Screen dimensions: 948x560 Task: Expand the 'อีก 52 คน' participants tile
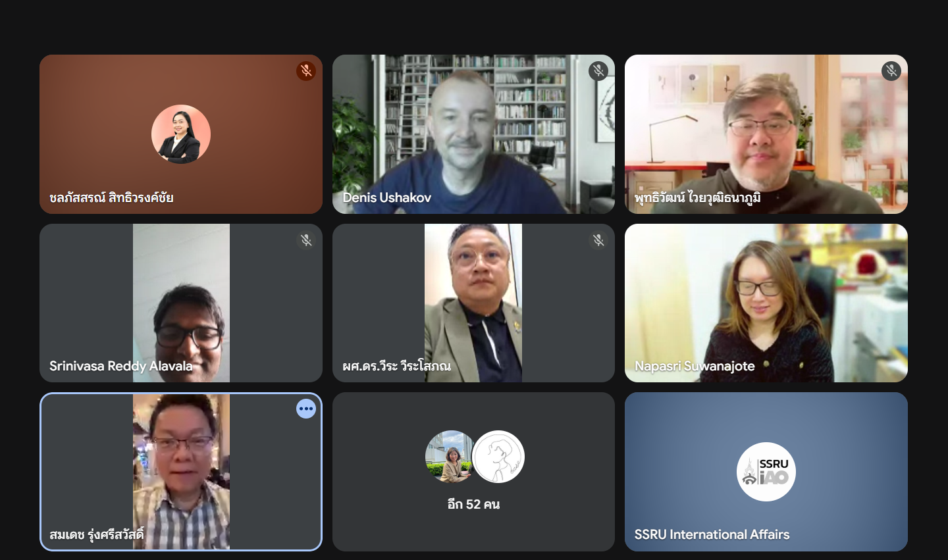(473, 472)
